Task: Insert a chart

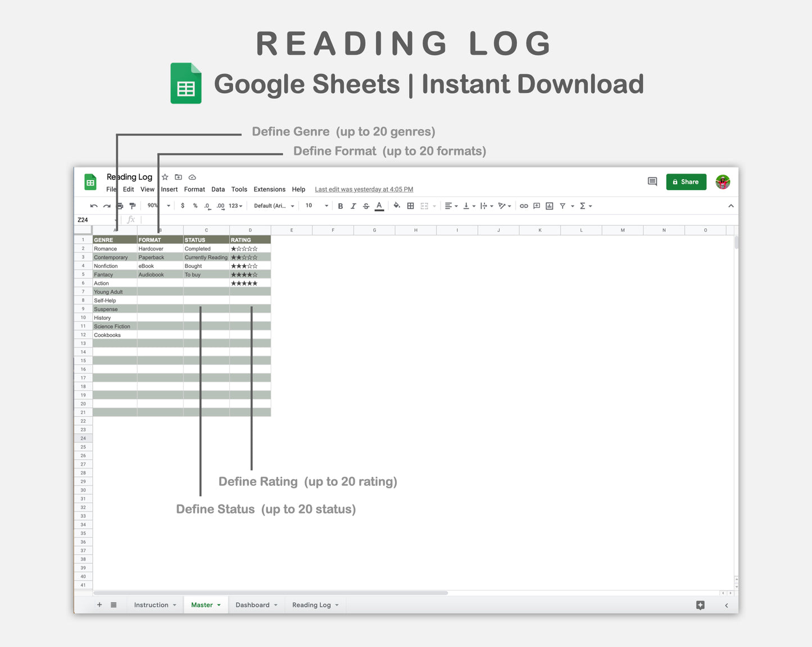Action: click(x=550, y=206)
